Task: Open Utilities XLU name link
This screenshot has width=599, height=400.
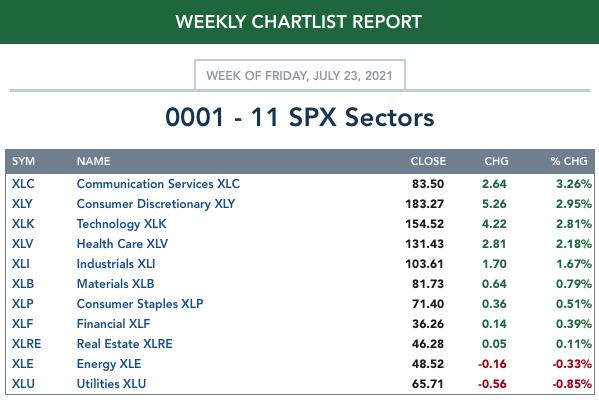Action: tap(111, 384)
